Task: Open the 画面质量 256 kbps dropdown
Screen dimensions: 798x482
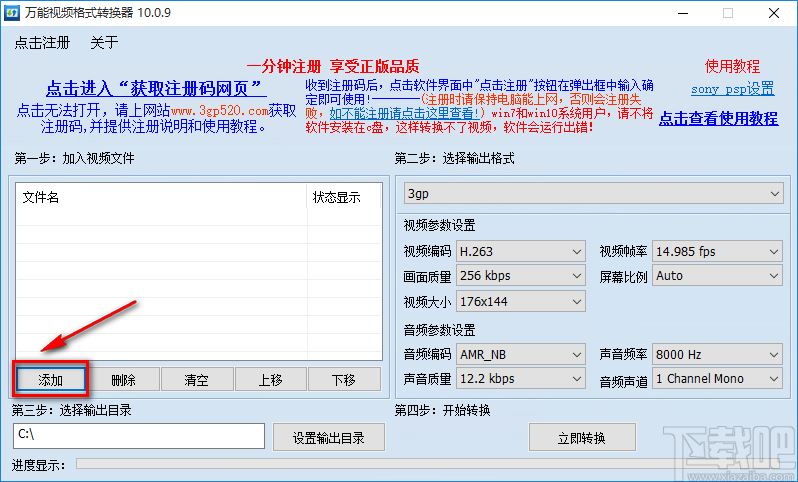Action: (521, 276)
